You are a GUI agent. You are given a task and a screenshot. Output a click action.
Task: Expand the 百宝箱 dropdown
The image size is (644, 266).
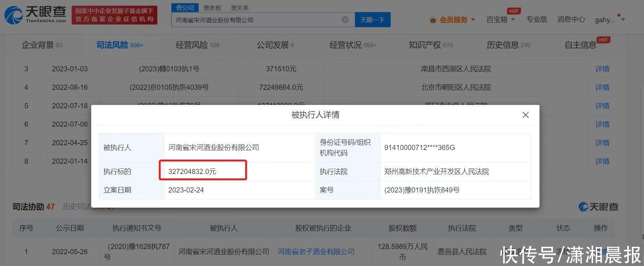point(500,20)
